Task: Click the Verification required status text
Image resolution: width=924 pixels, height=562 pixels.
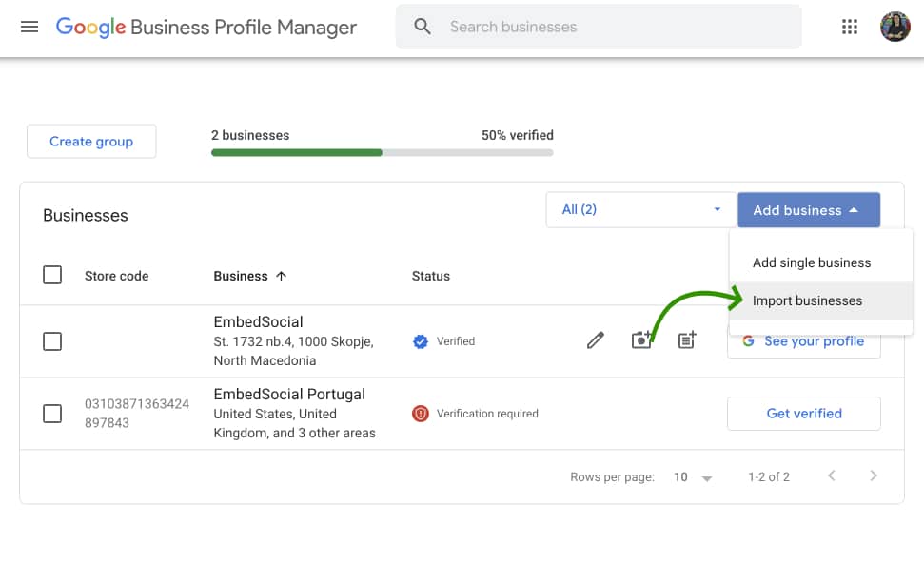Action: tap(487, 414)
